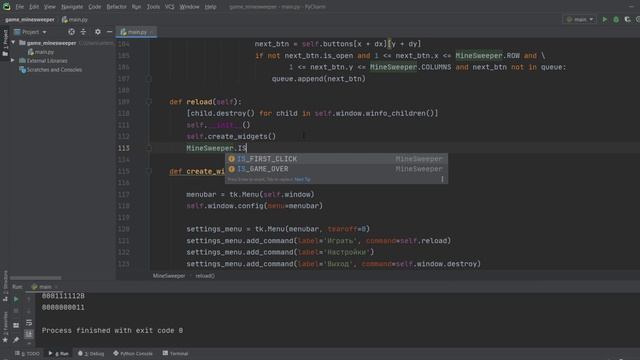Hide the Project panel with the minus icon
Image resolution: width=640 pixels, height=360 pixels.
109,32
